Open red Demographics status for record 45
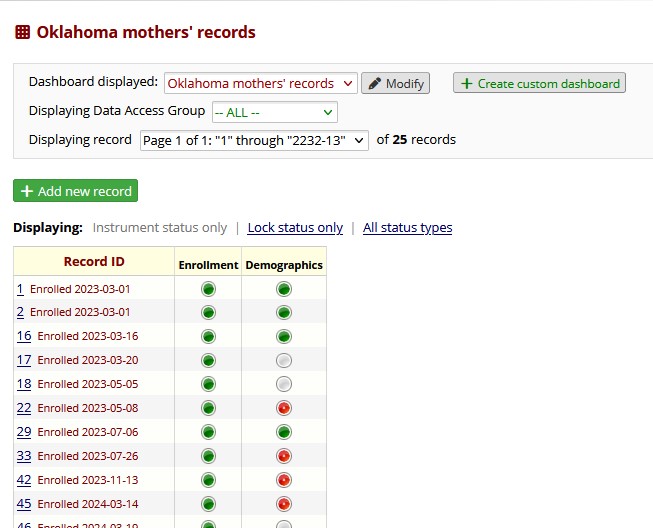653x528 pixels. [x=284, y=504]
